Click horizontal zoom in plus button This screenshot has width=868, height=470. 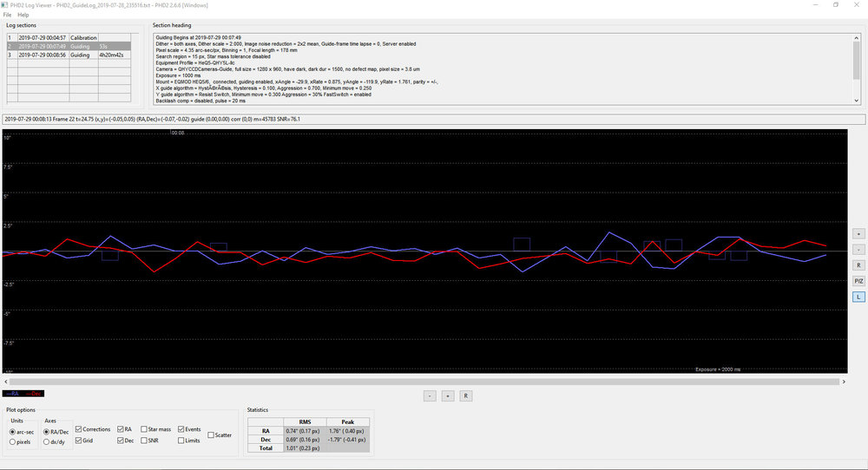448,396
